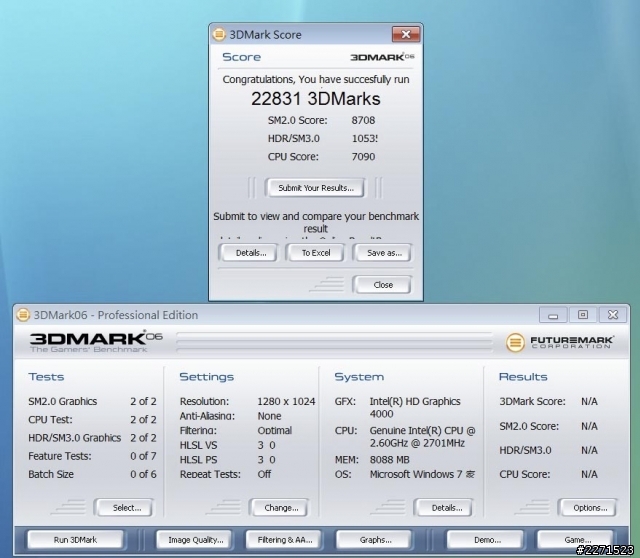Image resolution: width=640 pixels, height=558 pixels.
Task: Click the HDR/SM3.0 score value
Action: pyautogui.click(x=365, y=138)
